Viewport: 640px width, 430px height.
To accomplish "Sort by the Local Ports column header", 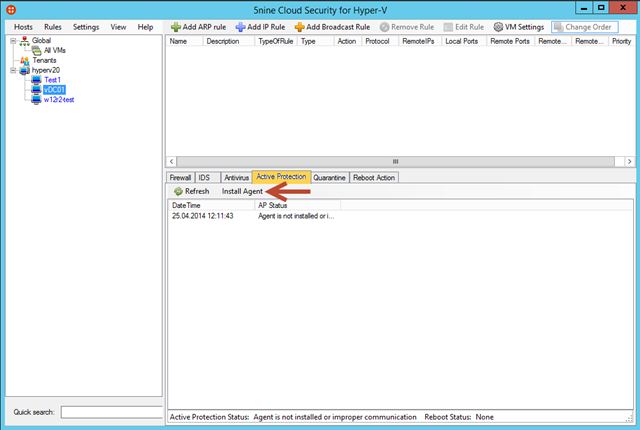I will (x=464, y=41).
